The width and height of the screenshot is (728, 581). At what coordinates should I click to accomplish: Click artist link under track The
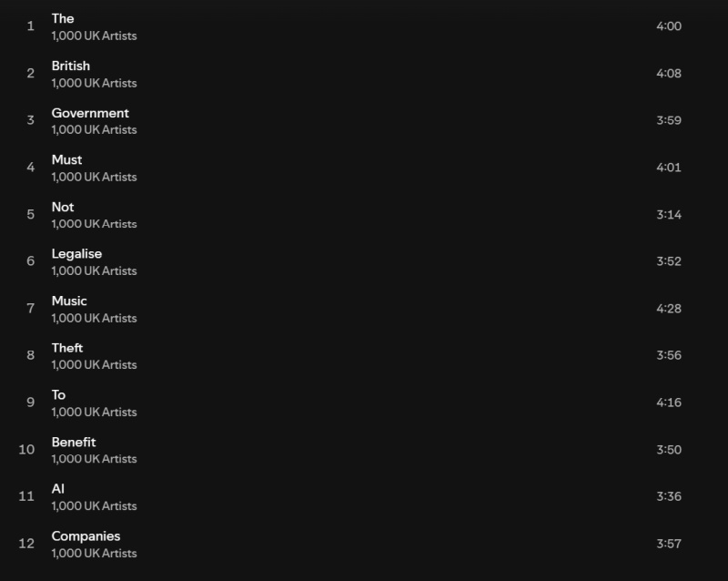coord(95,36)
